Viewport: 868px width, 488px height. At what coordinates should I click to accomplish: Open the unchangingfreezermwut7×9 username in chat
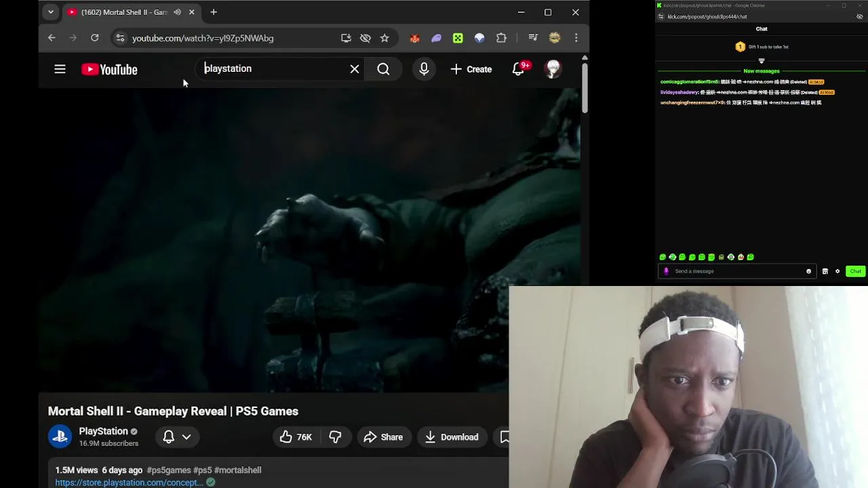692,102
